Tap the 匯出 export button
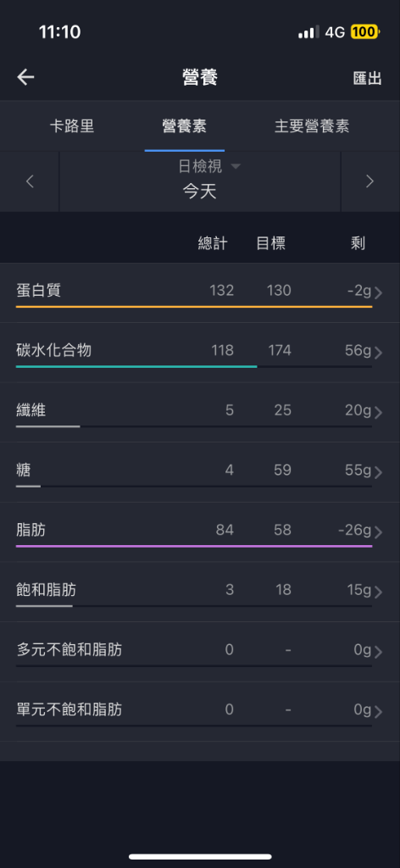 click(367, 78)
